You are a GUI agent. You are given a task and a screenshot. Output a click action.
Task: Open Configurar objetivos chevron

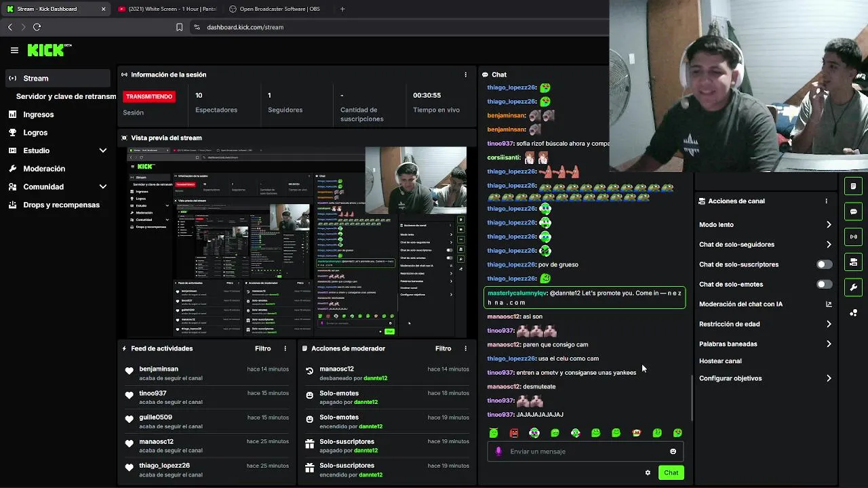click(829, 378)
